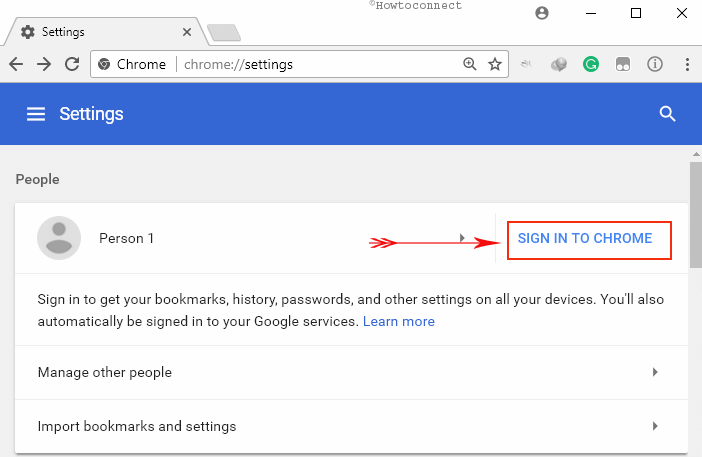The height and width of the screenshot is (457, 702).
Task: Go back using the back arrow
Action: [16, 64]
